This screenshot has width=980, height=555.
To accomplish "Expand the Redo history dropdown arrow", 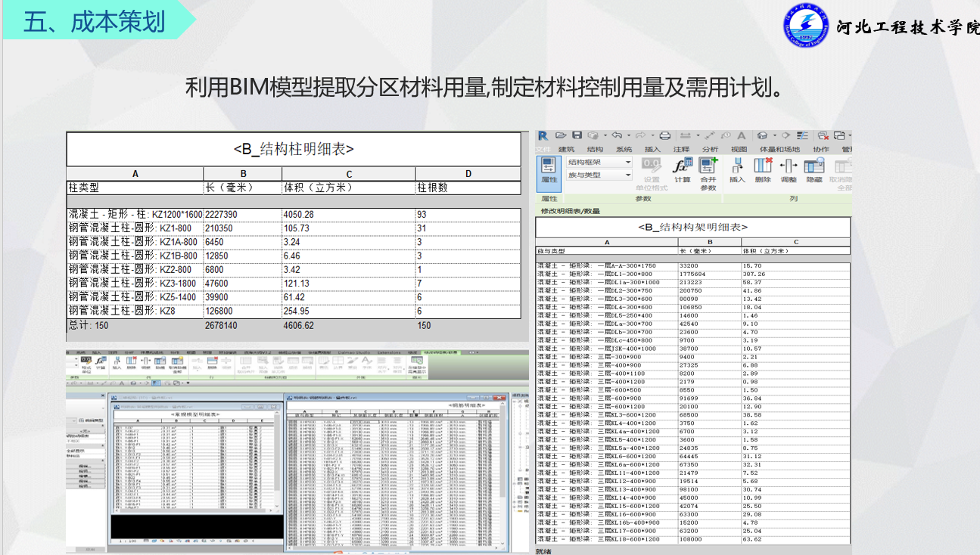I will pyautogui.click(x=652, y=136).
